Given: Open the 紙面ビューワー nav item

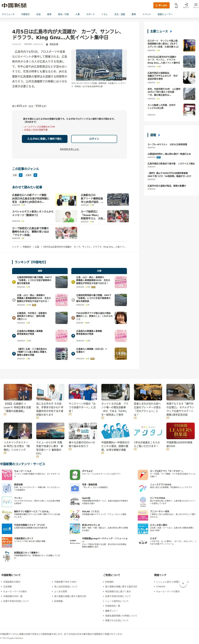Looking at the screenshot, I should click(165, 14).
